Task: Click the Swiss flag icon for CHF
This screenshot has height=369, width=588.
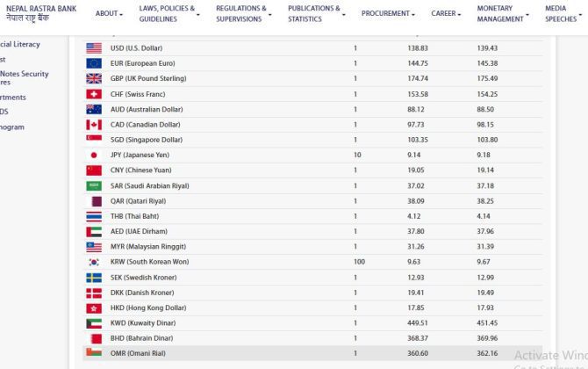Action: point(94,94)
